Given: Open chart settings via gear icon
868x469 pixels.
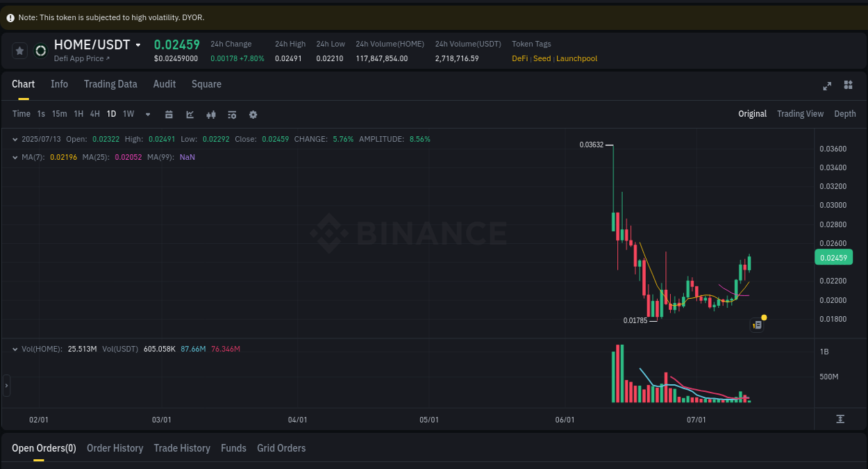Looking at the screenshot, I should click(x=253, y=114).
